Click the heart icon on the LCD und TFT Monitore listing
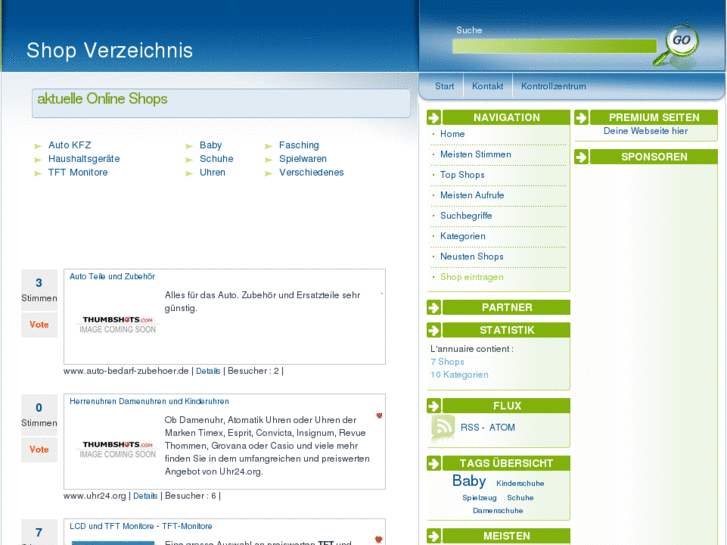The image size is (727, 545). (379, 539)
